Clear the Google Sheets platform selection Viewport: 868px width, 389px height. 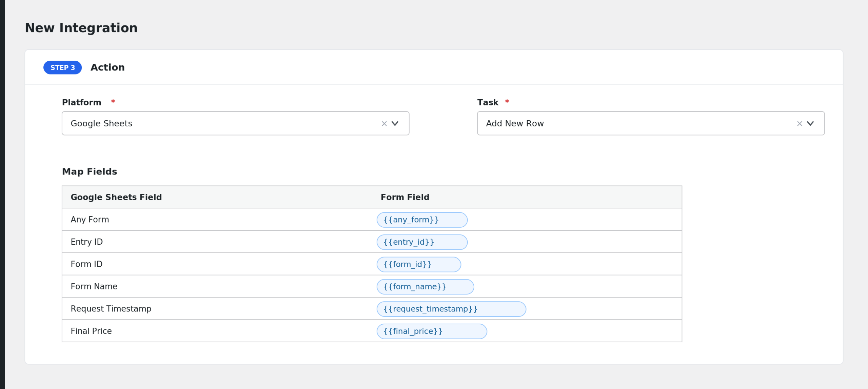(x=384, y=124)
